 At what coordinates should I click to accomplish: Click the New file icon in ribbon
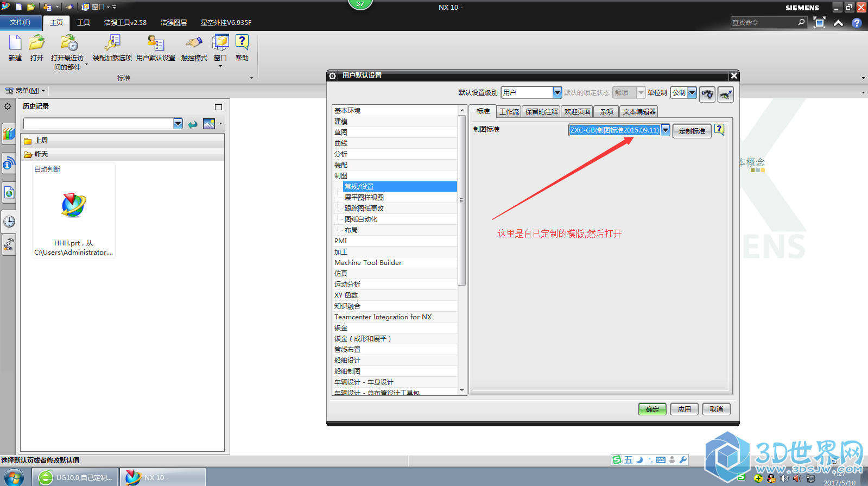point(15,43)
